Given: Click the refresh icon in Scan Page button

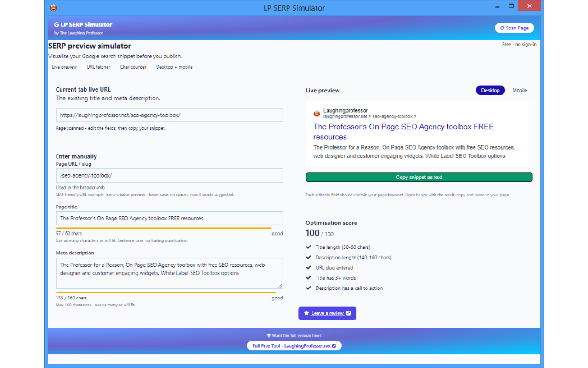Looking at the screenshot, I should point(502,28).
